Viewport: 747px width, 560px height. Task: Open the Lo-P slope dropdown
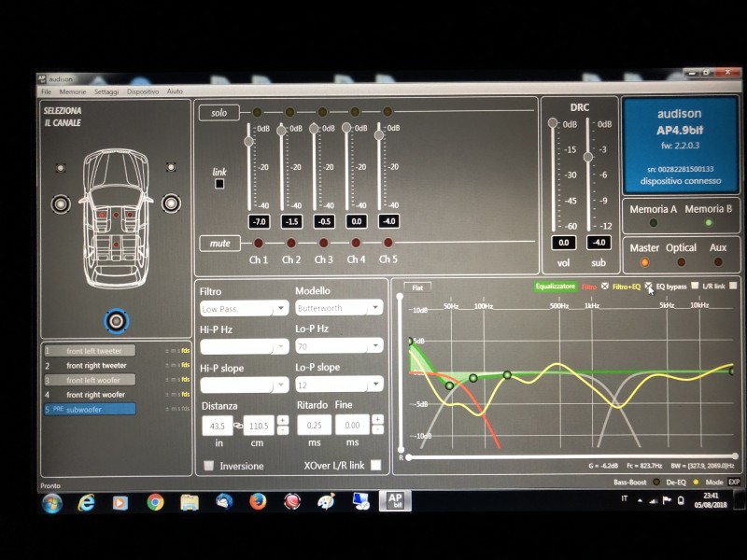pyautogui.click(x=339, y=384)
